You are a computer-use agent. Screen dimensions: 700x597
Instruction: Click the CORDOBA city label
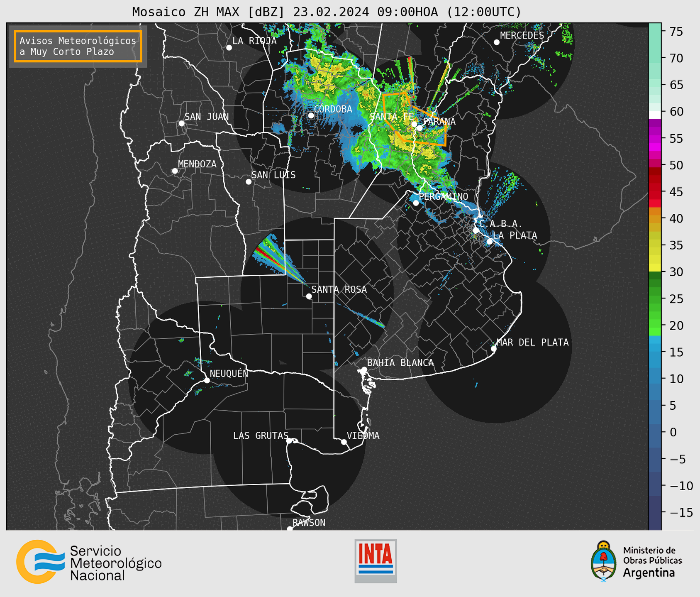tap(333, 109)
